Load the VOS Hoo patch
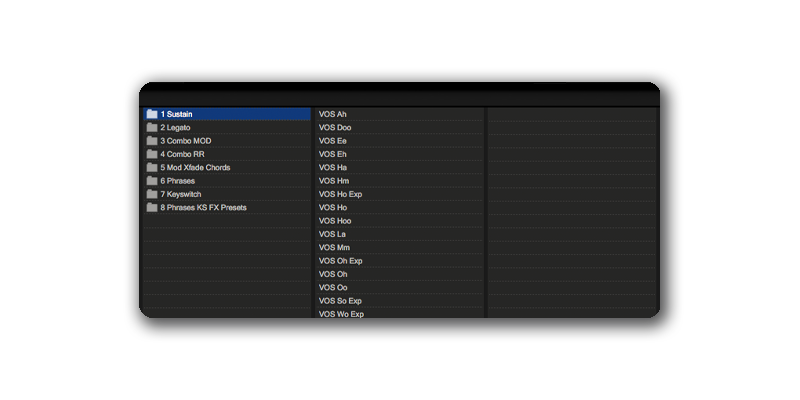 click(335, 221)
